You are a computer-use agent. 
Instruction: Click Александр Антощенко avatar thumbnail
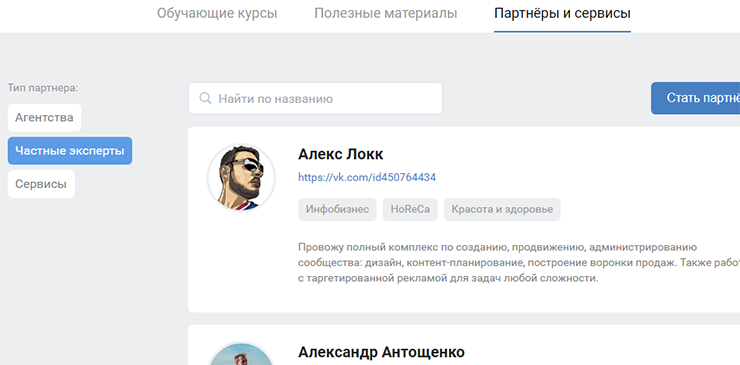[x=241, y=354]
